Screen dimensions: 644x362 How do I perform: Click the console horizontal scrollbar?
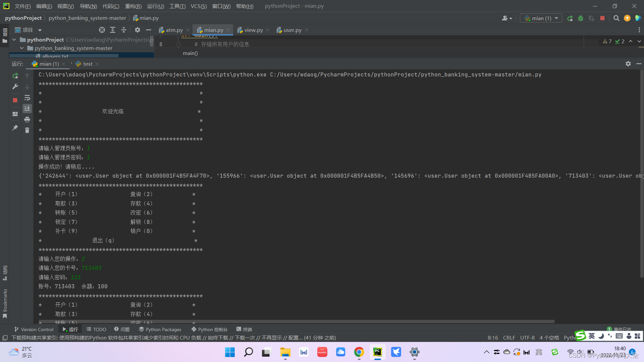[x=295, y=321]
